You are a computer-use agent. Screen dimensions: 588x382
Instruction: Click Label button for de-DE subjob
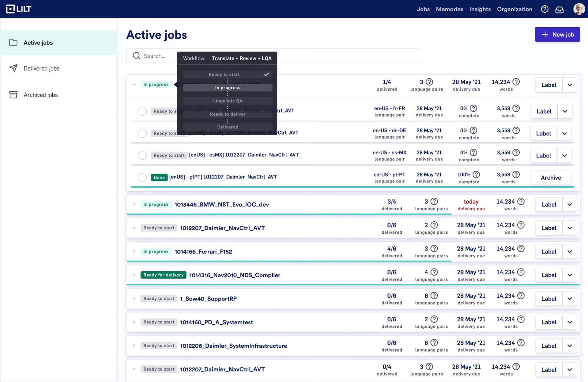[543, 133]
